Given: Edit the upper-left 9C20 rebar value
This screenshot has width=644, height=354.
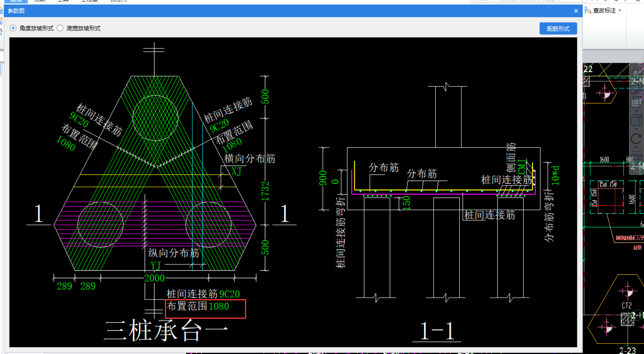Looking at the screenshot, I should 79,119.
